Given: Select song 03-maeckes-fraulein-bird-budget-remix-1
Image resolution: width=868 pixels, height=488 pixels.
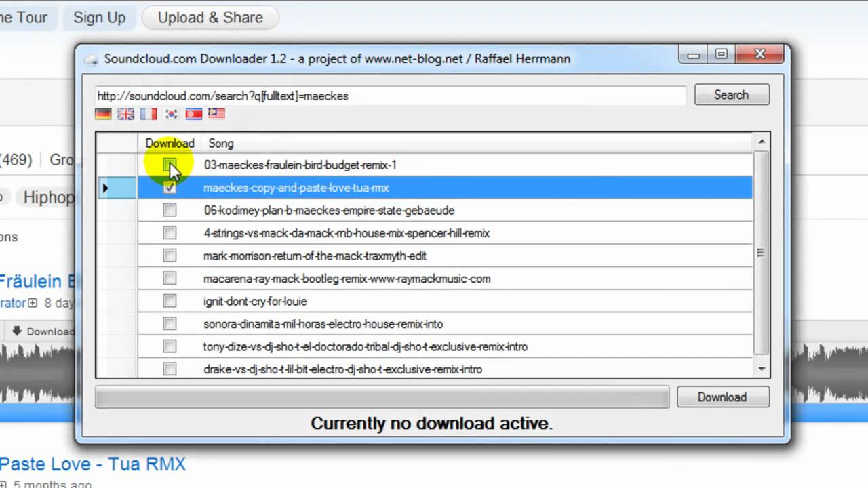Looking at the screenshot, I should tap(300, 165).
